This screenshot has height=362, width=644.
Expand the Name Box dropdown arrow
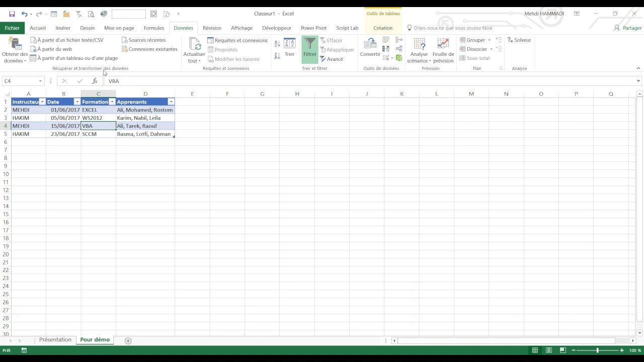pyautogui.click(x=40, y=81)
